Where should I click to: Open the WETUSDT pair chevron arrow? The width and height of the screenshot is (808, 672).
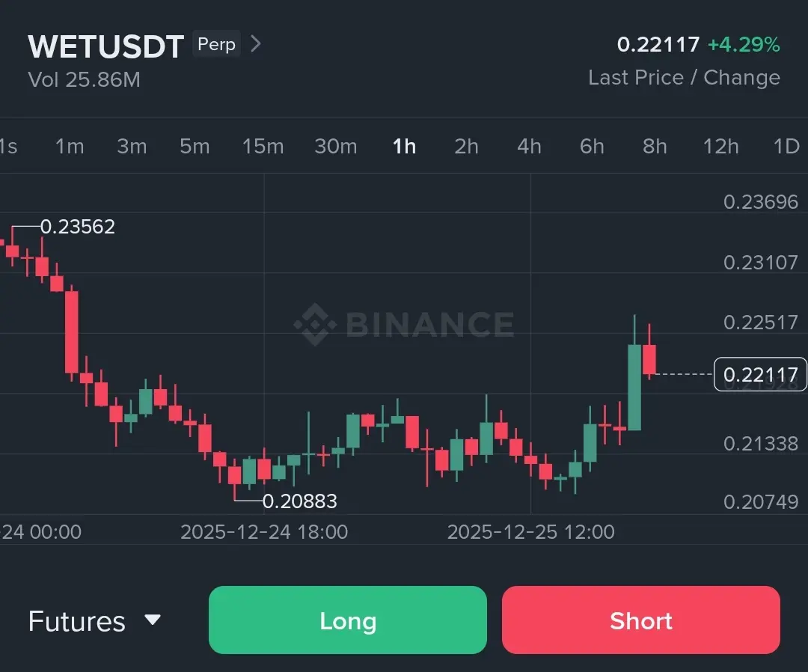[x=256, y=44]
